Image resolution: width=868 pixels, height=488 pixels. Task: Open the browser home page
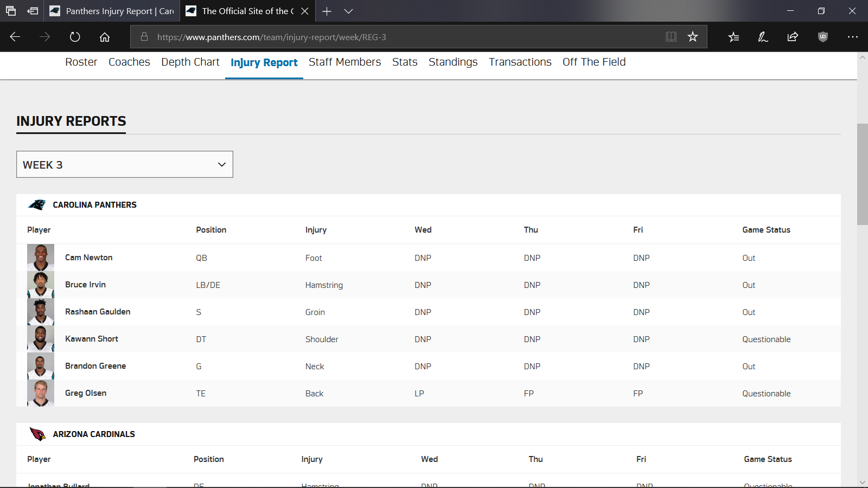(x=105, y=37)
